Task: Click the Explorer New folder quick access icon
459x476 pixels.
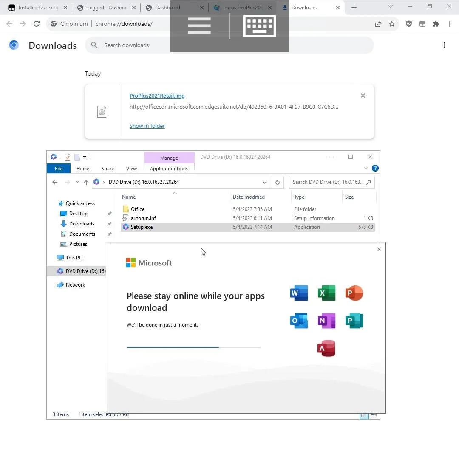Action: point(77,157)
